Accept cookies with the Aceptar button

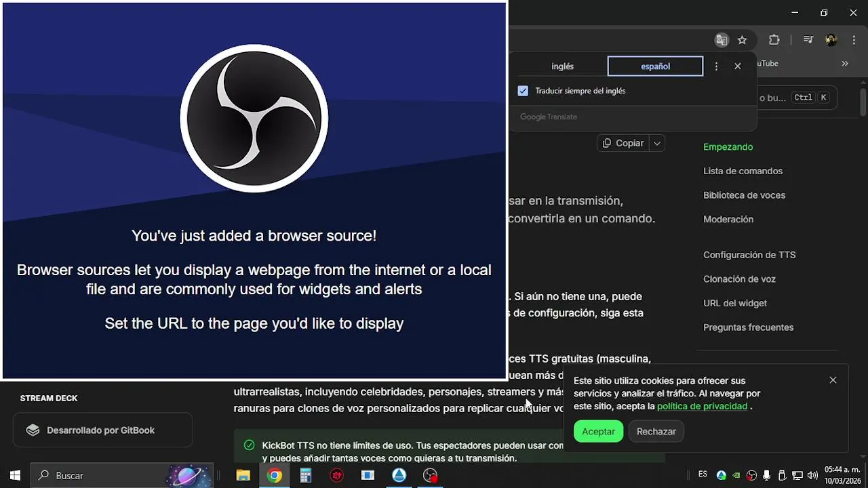[598, 432]
